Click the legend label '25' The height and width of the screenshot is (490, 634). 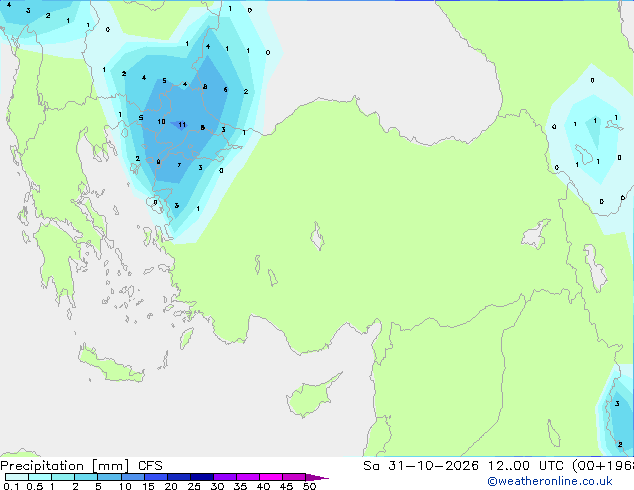tap(194, 486)
